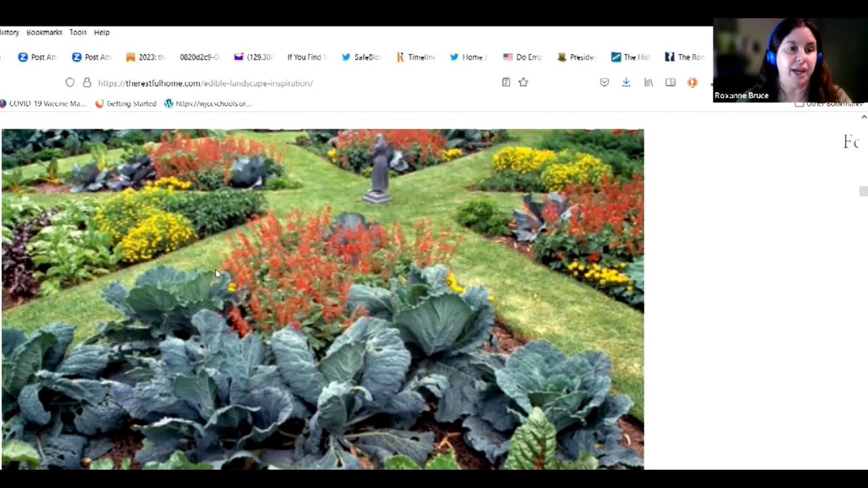Image resolution: width=868 pixels, height=488 pixels.
Task: Click the orange extension icon in toolbar
Action: click(x=692, y=83)
